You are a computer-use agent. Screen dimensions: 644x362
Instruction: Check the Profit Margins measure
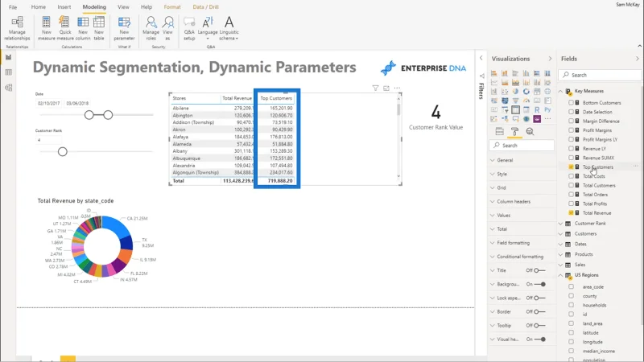(x=571, y=130)
